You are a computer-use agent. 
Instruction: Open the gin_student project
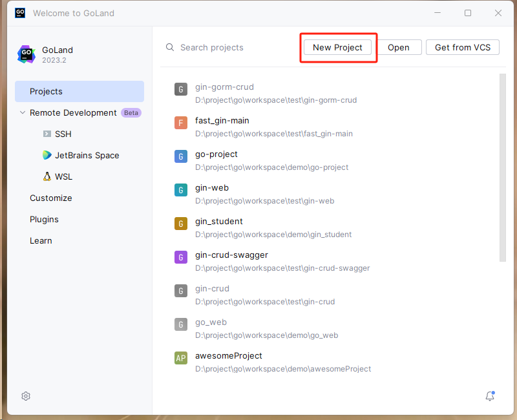[x=330, y=228]
